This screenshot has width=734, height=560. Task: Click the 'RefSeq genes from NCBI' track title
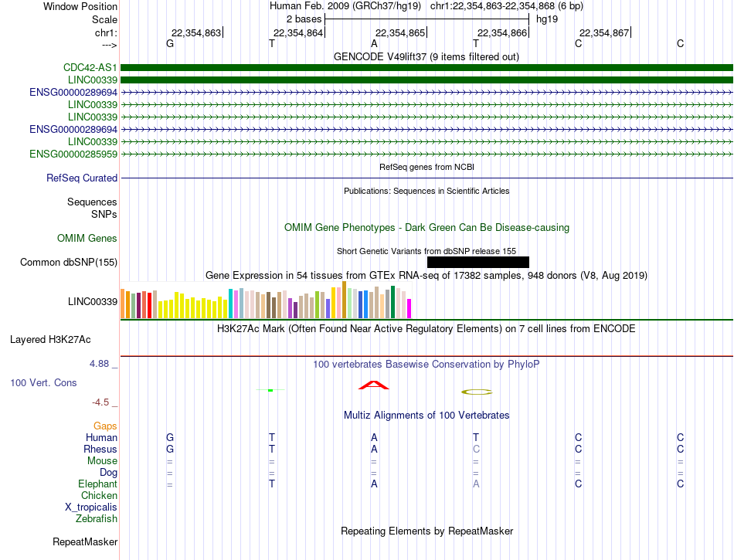pyautogui.click(x=427, y=167)
